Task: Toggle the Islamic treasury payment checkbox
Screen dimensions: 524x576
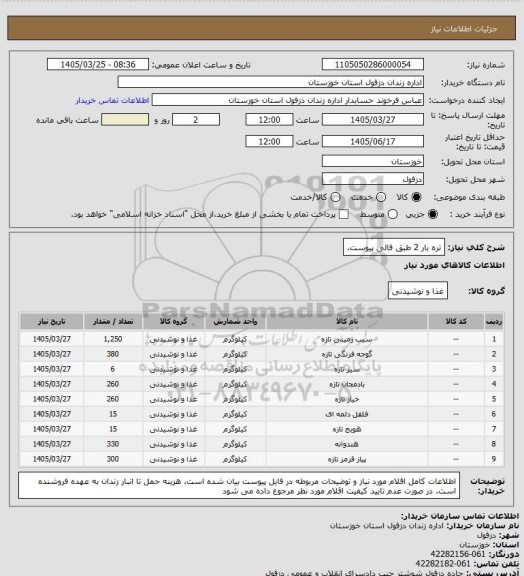Action: (x=344, y=214)
